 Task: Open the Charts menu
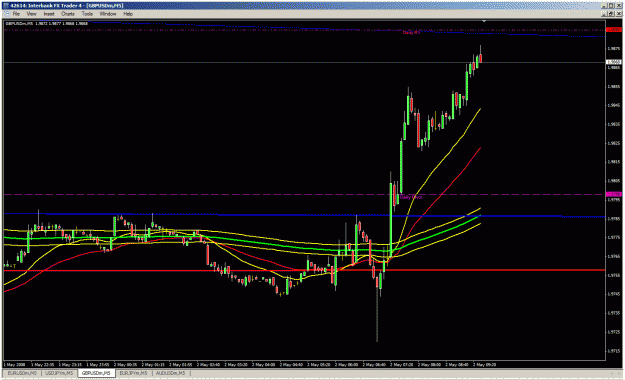pyautogui.click(x=68, y=14)
